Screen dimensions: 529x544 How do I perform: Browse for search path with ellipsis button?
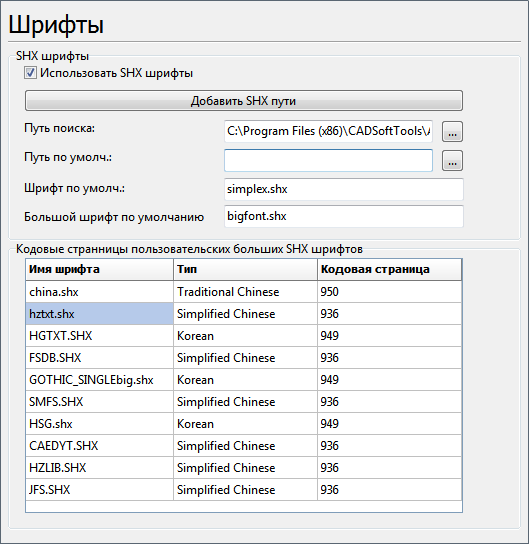point(452,131)
